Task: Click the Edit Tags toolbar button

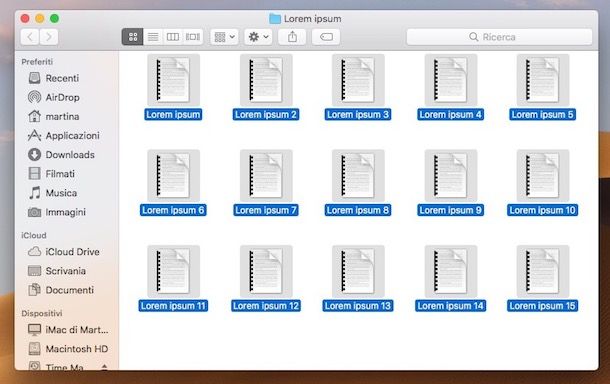Action: pyautogui.click(x=326, y=37)
